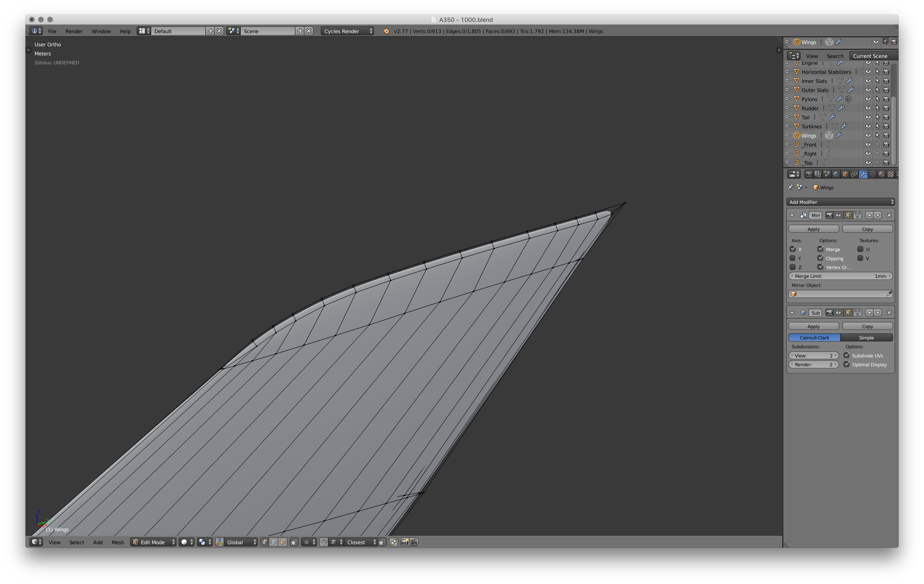This screenshot has width=924, height=584.
Task: Open the Modifiers properties tab (wrench icon)
Action: pyautogui.click(x=863, y=174)
